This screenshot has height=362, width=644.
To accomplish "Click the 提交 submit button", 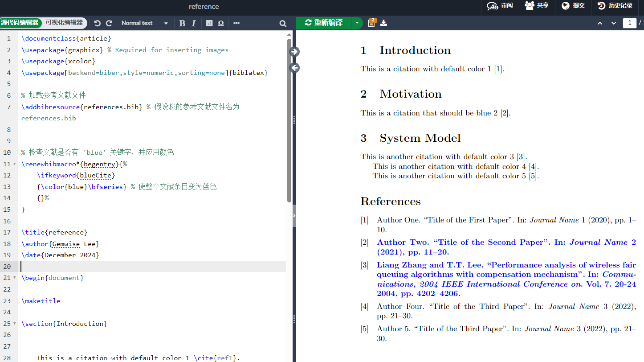I will coord(573,6).
